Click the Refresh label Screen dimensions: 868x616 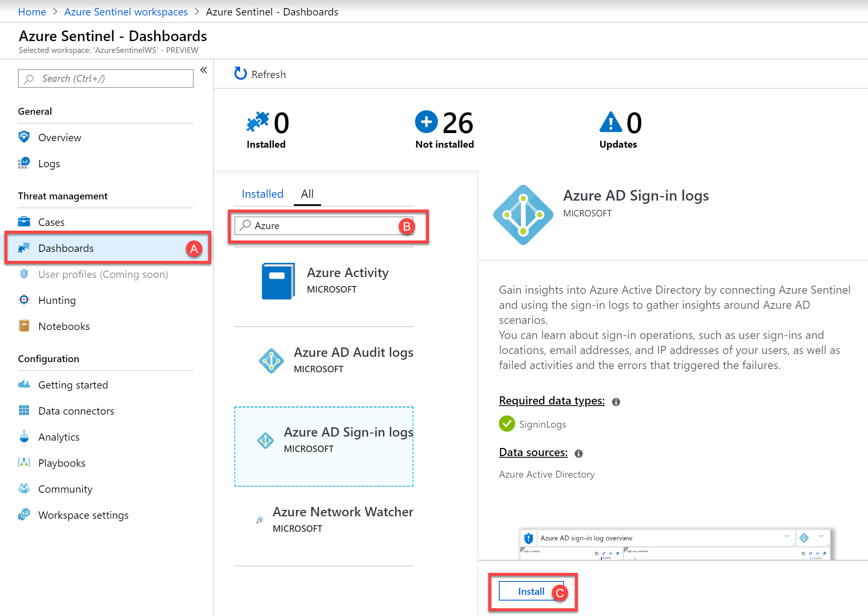pyautogui.click(x=269, y=74)
